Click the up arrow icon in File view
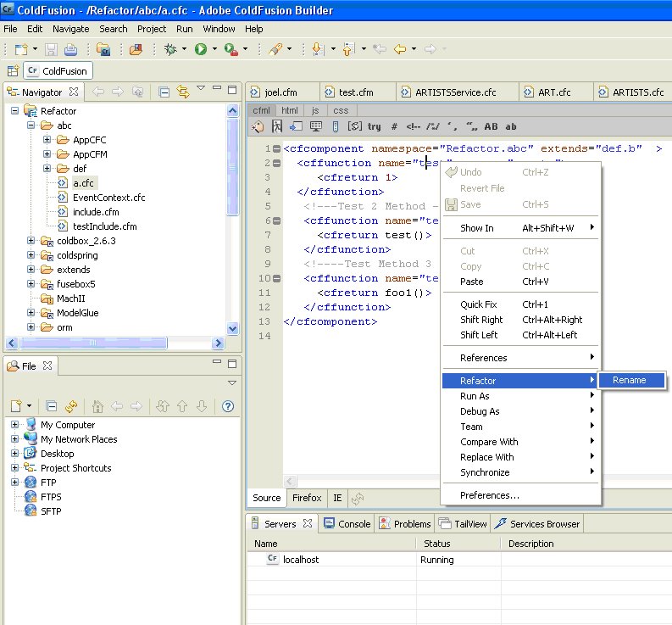This screenshot has width=672, height=625. click(x=182, y=406)
